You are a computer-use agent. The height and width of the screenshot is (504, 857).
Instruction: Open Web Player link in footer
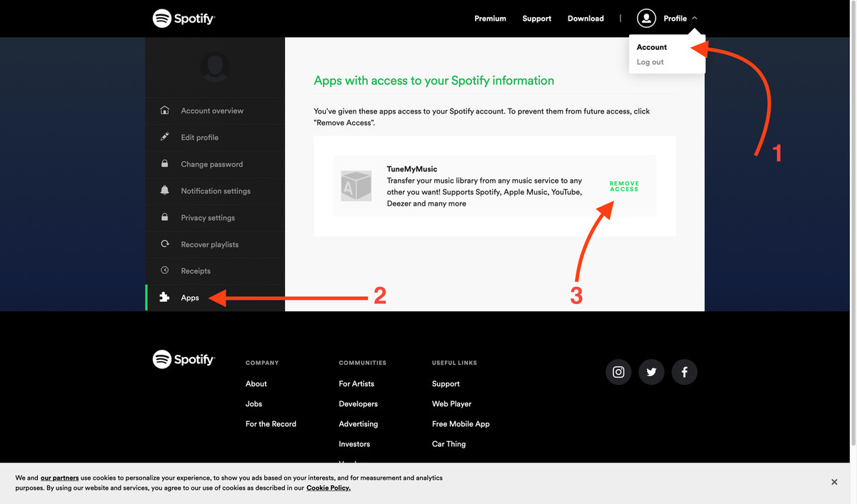point(451,404)
